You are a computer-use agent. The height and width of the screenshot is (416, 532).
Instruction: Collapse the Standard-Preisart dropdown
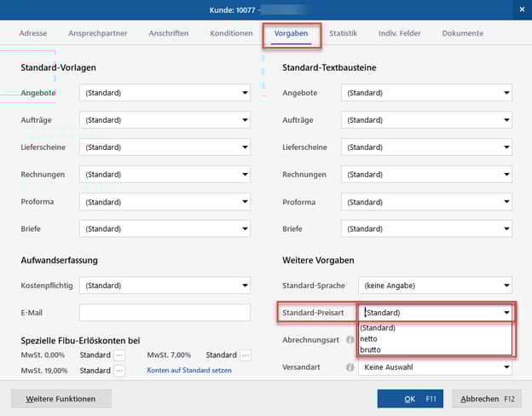click(436, 312)
